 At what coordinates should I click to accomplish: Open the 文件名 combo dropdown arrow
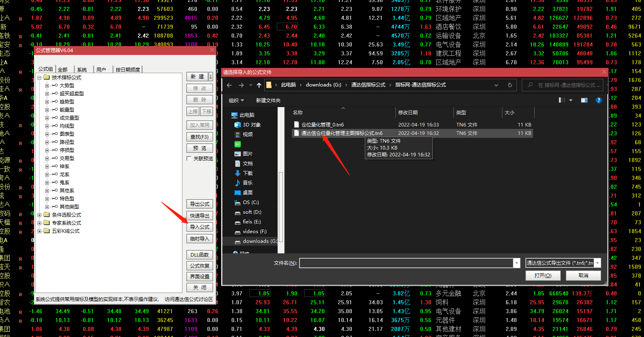[x=516, y=263]
